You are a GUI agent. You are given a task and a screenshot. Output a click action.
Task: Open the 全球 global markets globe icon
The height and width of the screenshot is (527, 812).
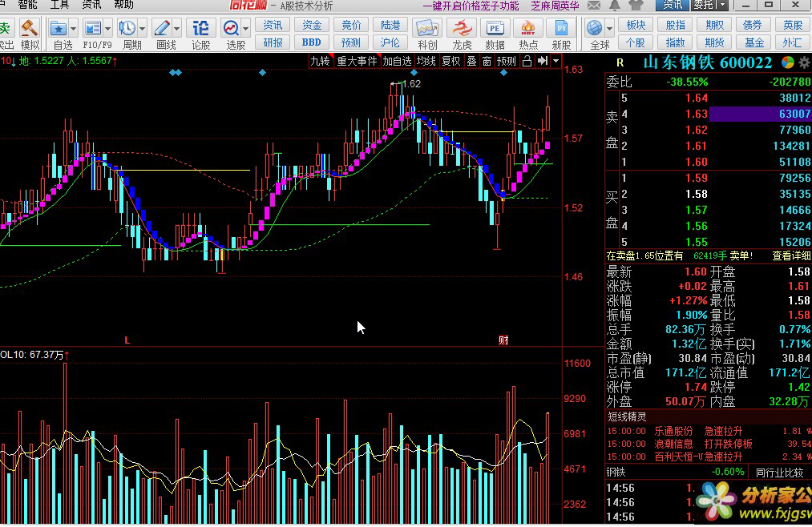pyautogui.click(x=595, y=28)
